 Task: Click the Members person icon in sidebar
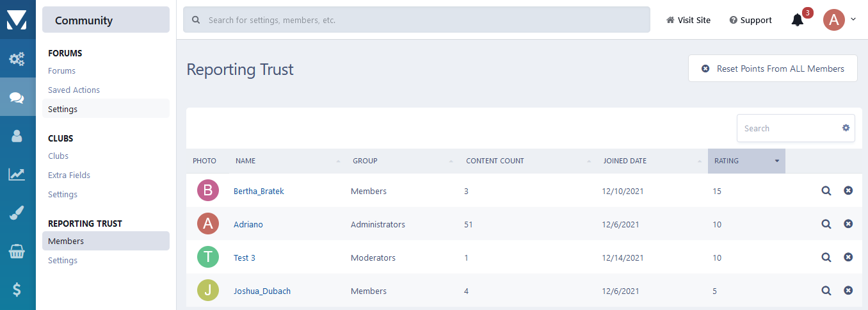[17, 136]
